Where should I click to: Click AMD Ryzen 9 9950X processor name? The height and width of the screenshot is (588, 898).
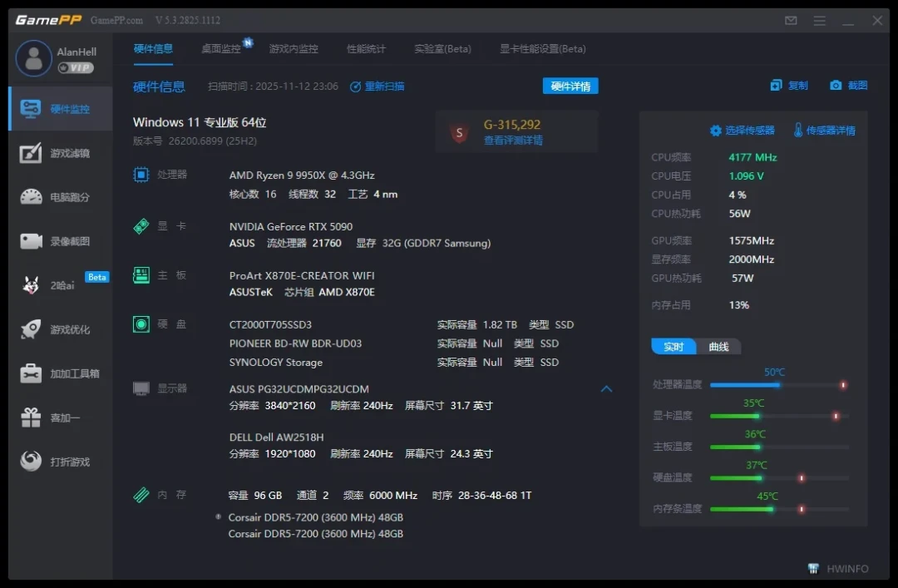coord(302,175)
